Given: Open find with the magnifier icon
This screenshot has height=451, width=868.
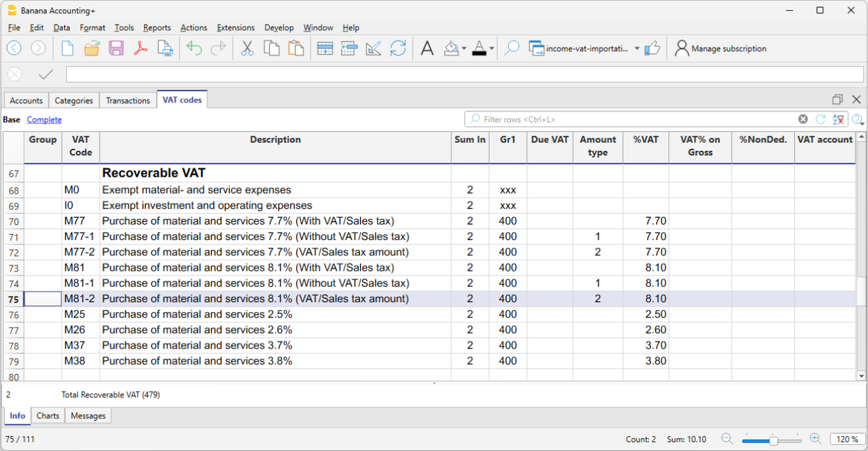Looking at the screenshot, I should click(x=512, y=48).
